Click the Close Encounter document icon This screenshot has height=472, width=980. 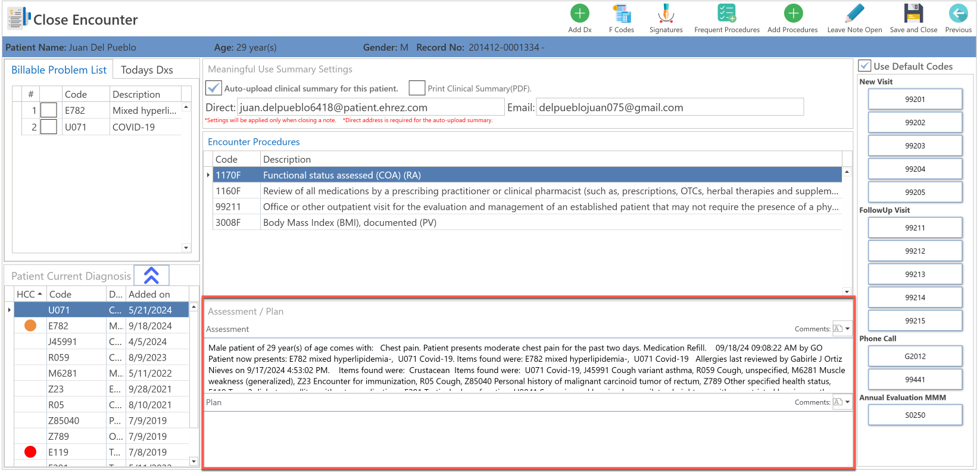click(x=18, y=18)
